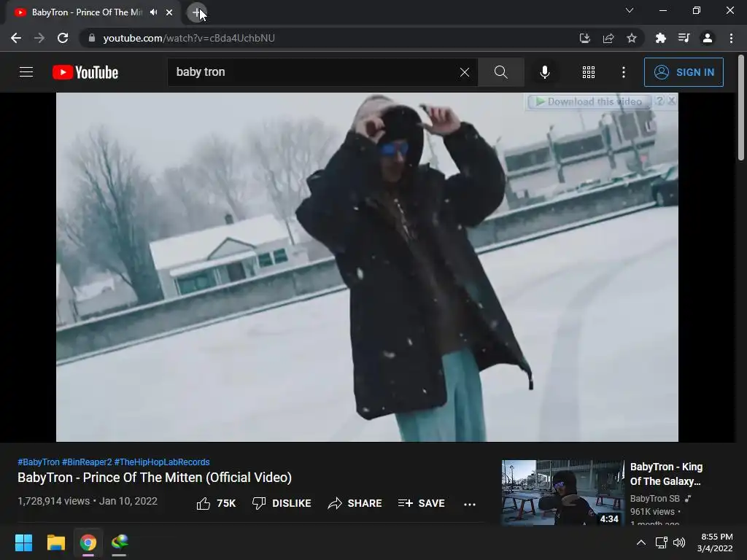The image size is (747, 560).
Task: Open the Windows Start menu
Action: pos(24,542)
